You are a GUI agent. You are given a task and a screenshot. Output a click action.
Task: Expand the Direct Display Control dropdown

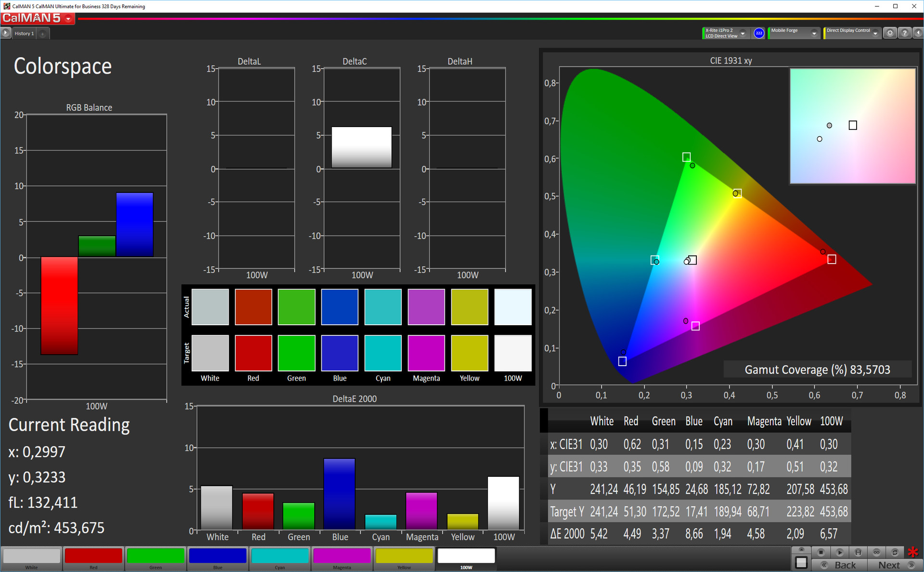(x=875, y=33)
